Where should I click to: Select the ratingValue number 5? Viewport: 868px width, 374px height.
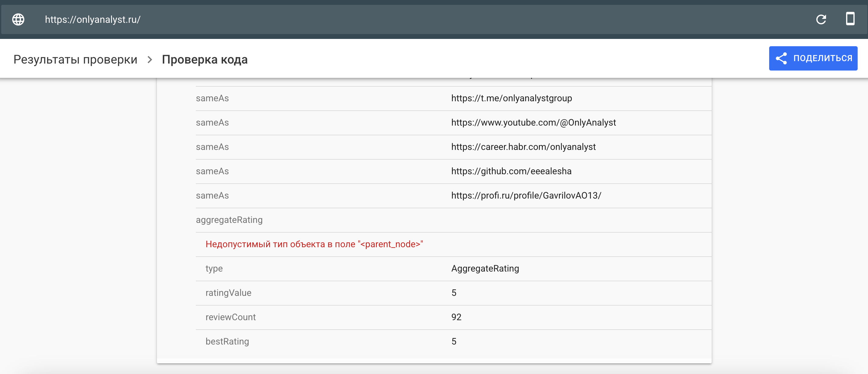tap(453, 293)
